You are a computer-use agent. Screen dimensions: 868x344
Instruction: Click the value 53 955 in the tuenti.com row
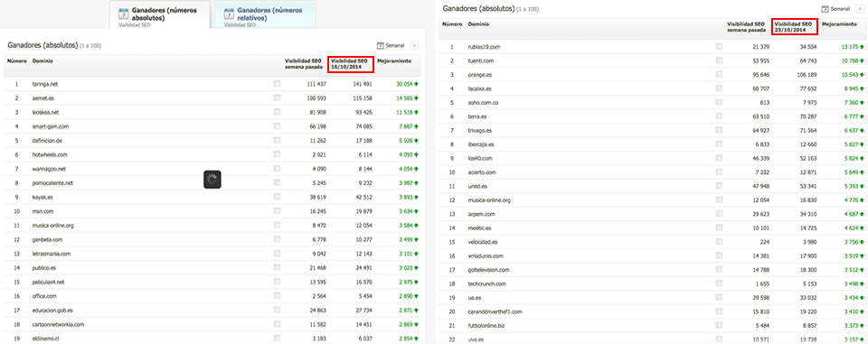click(x=761, y=60)
